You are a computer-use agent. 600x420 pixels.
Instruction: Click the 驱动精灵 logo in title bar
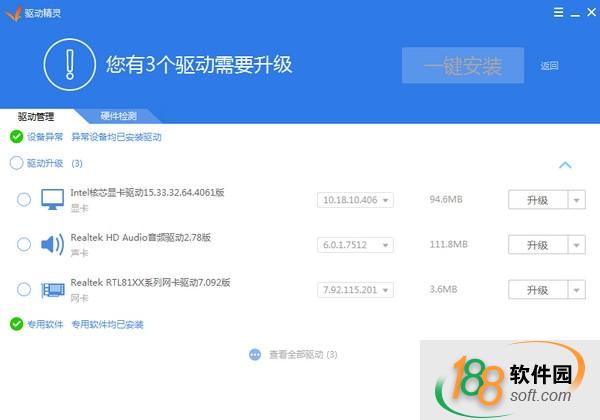12,10
